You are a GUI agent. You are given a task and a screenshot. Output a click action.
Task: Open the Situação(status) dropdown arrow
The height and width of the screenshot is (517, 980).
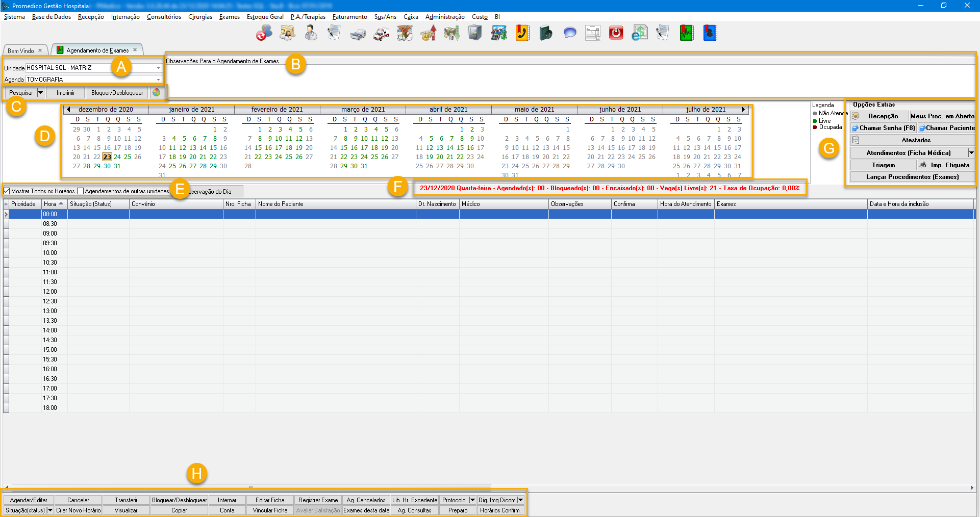pyautogui.click(x=50, y=510)
